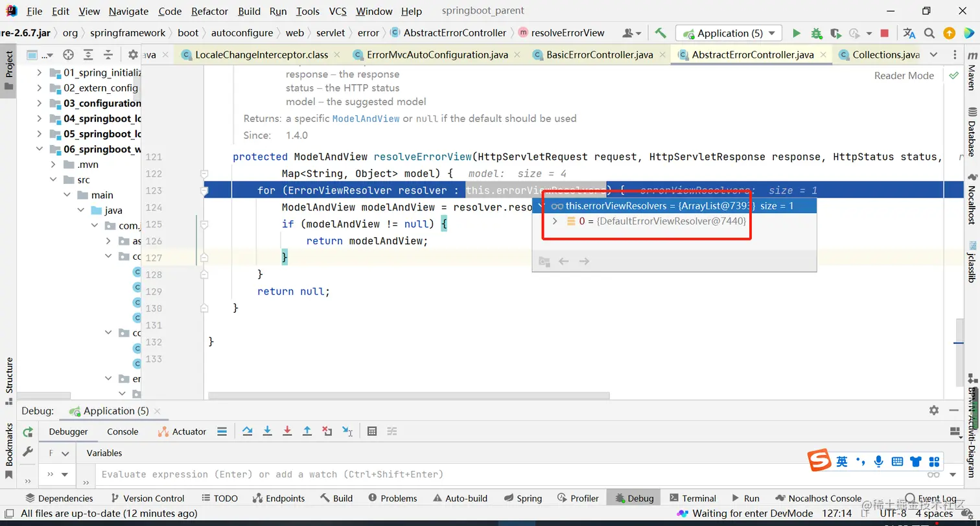The image size is (980, 526).
Task: Collapse all nodes in Project panel
Action: click(108, 55)
